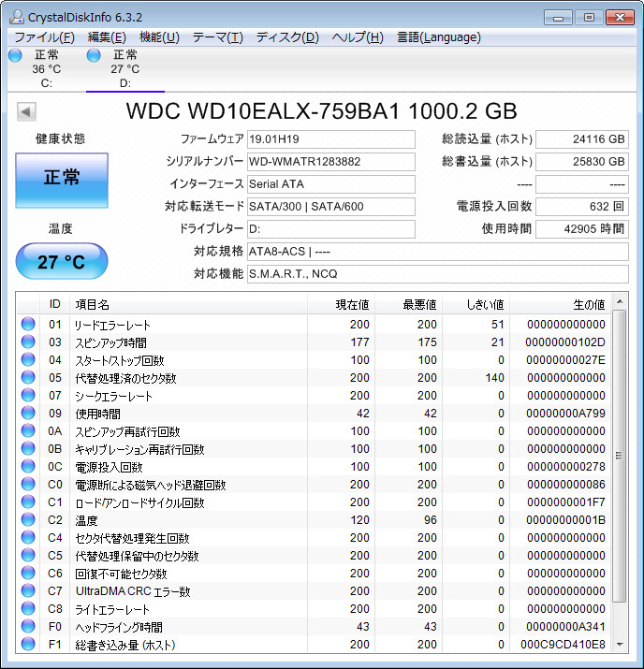Click the 27 °C temperature button
The width and height of the screenshot is (644, 669).
[62, 262]
